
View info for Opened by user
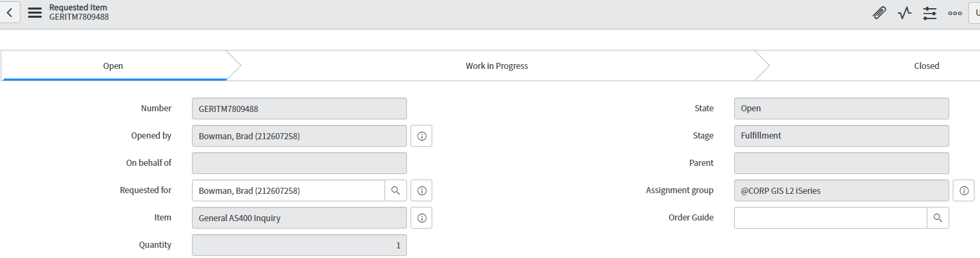tap(421, 136)
